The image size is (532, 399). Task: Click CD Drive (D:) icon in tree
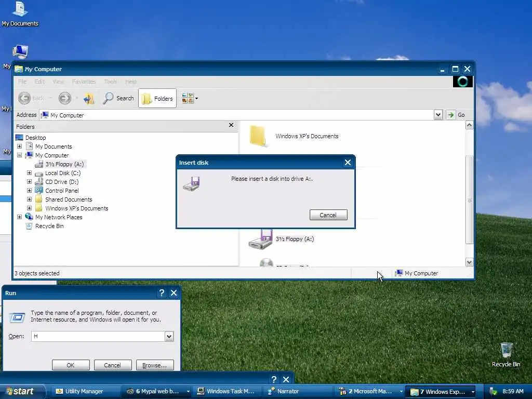click(39, 182)
